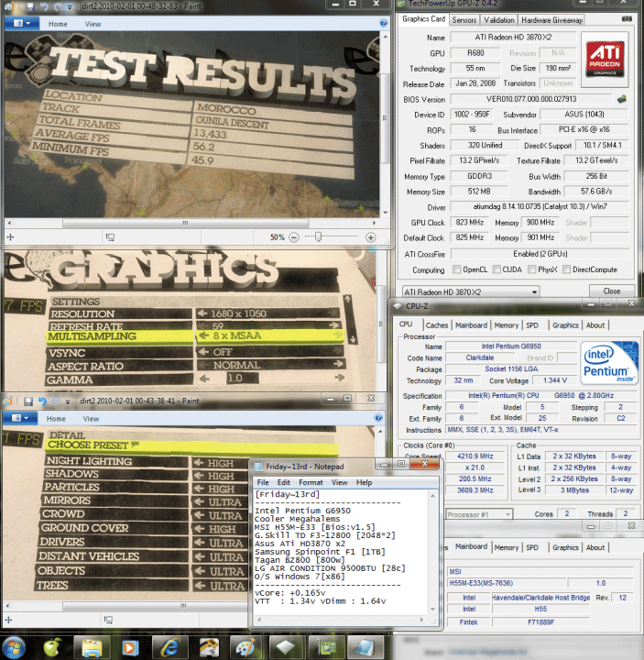This screenshot has height=660, width=644.
Task: Open Paint help icon in top Paint window
Action: 383,23
